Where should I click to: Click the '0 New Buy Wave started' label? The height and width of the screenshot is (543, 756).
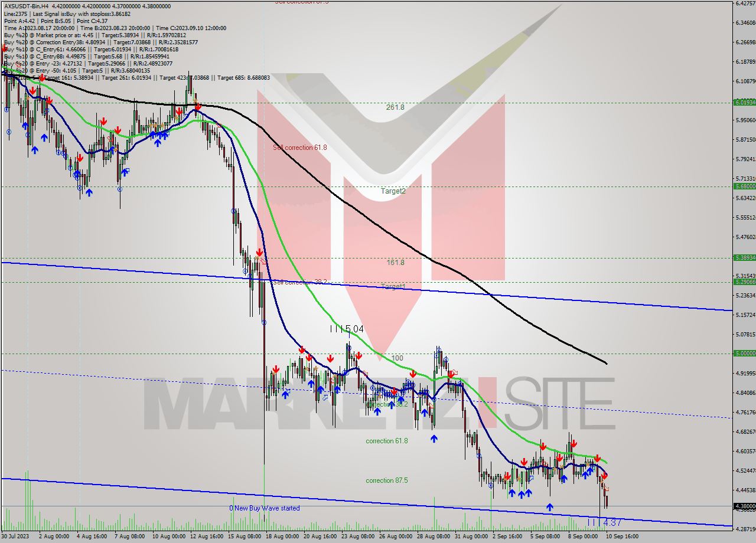(265, 508)
